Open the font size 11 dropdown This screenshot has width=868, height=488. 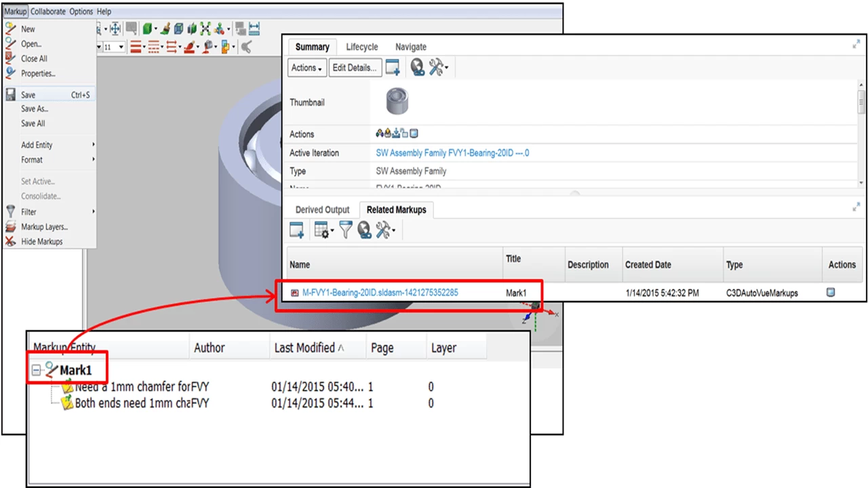click(121, 47)
